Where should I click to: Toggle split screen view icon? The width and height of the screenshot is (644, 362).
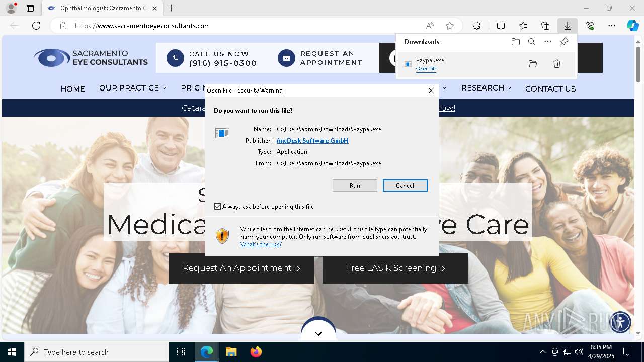pyautogui.click(x=501, y=26)
